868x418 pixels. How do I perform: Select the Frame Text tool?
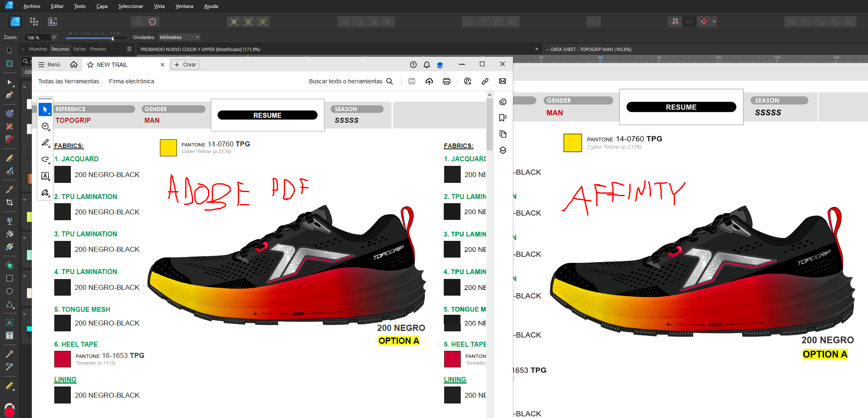pos(10,335)
